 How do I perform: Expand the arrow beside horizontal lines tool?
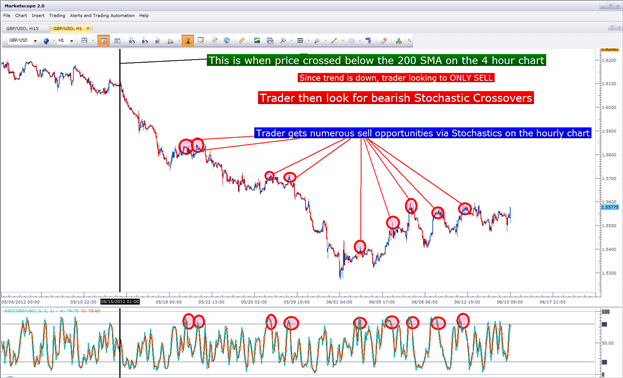308,41
